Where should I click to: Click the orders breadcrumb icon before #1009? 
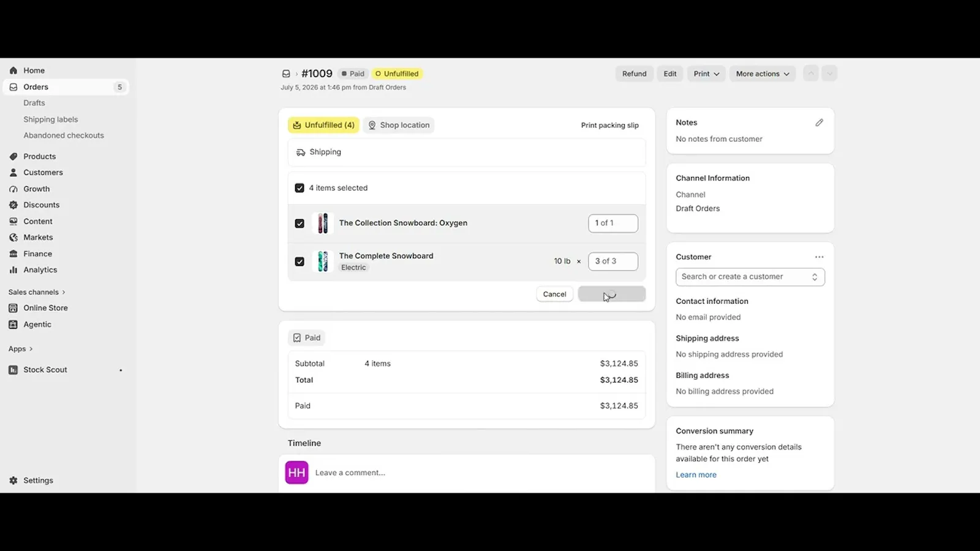286,73
